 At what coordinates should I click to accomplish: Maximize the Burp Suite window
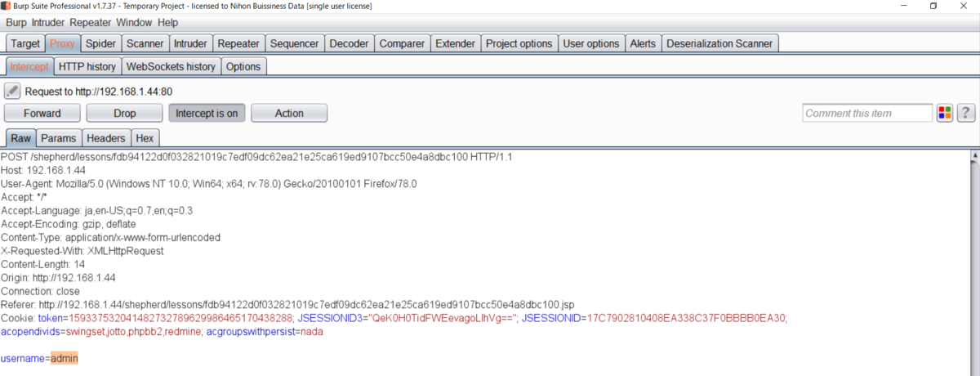[933, 7]
